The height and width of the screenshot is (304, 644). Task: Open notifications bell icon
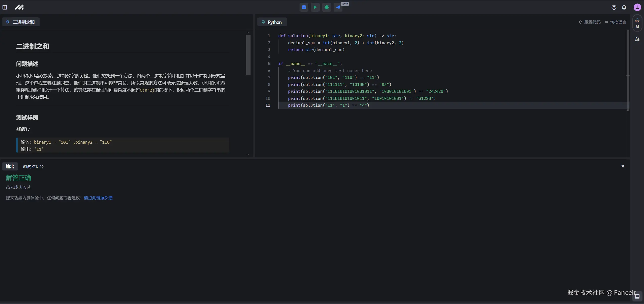(624, 7)
